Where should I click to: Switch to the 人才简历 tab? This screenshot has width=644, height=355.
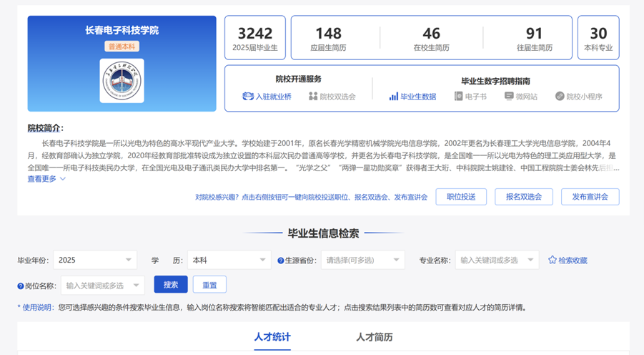click(x=374, y=337)
